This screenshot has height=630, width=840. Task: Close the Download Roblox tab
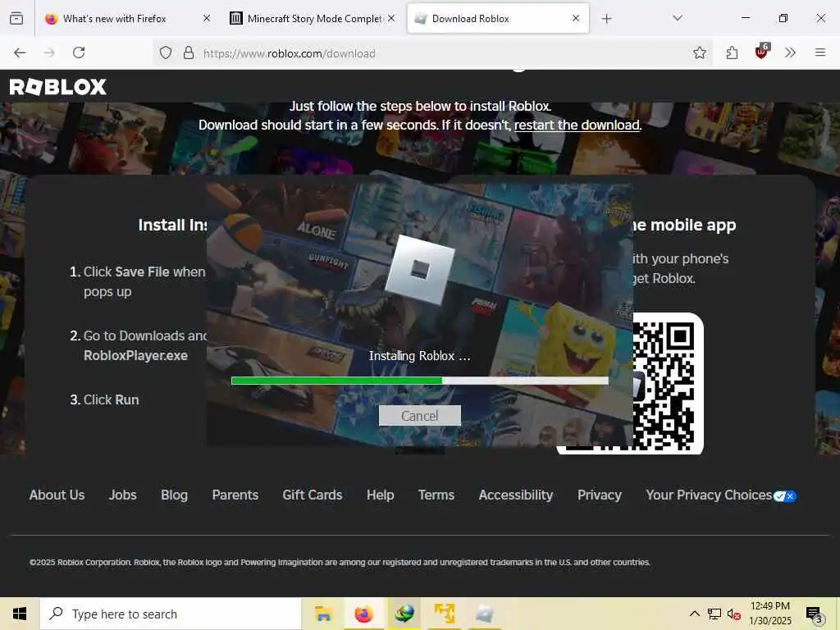click(575, 18)
